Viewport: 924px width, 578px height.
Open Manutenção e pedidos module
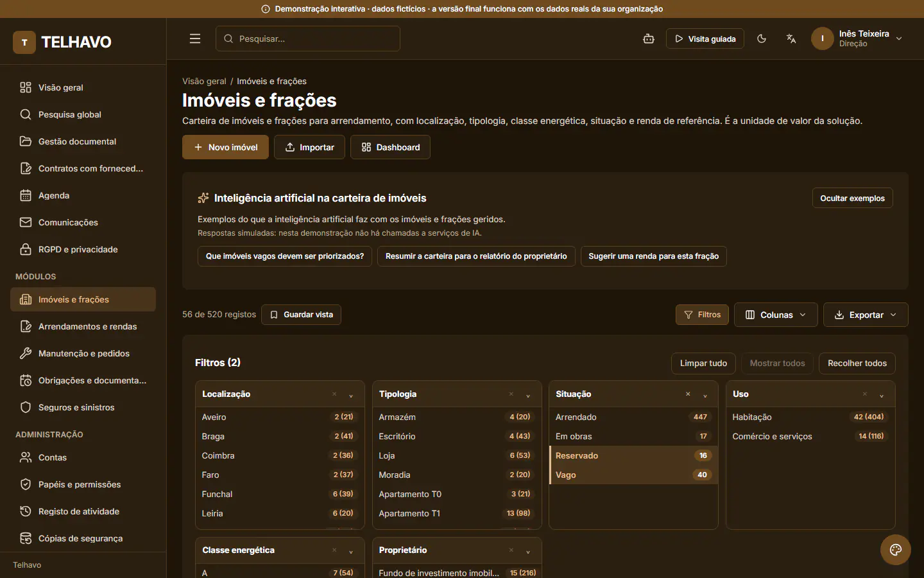pos(83,353)
